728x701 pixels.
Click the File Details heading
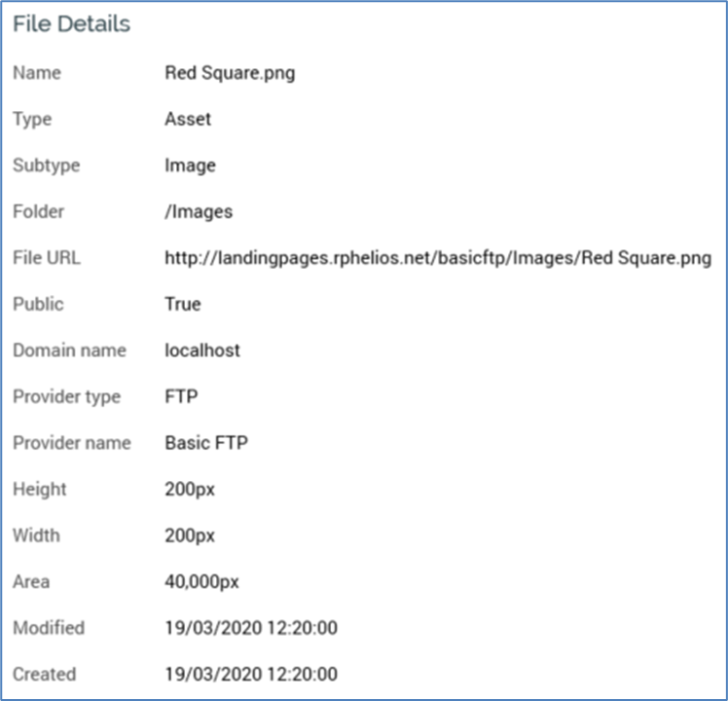click(x=71, y=25)
